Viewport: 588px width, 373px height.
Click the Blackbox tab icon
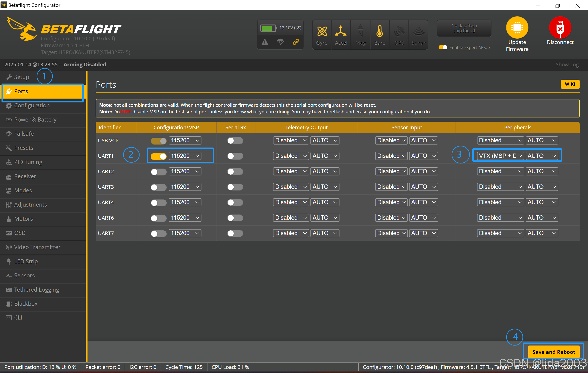click(x=9, y=304)
